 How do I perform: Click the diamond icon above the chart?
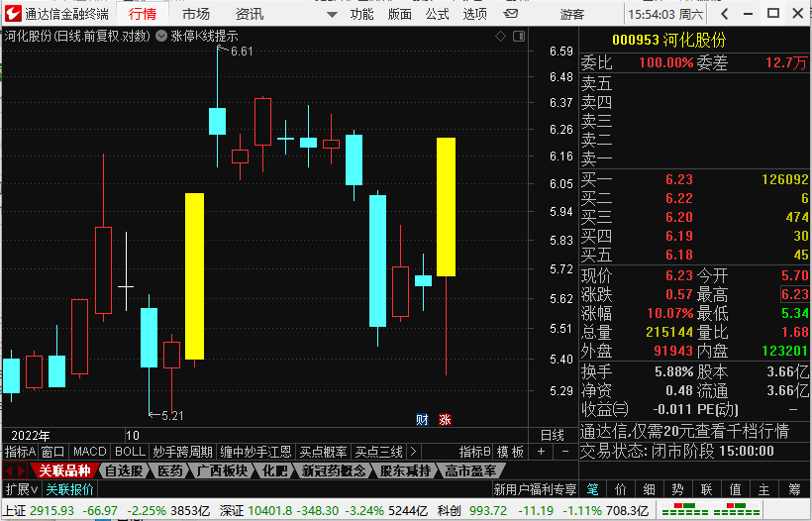(500, 36)
